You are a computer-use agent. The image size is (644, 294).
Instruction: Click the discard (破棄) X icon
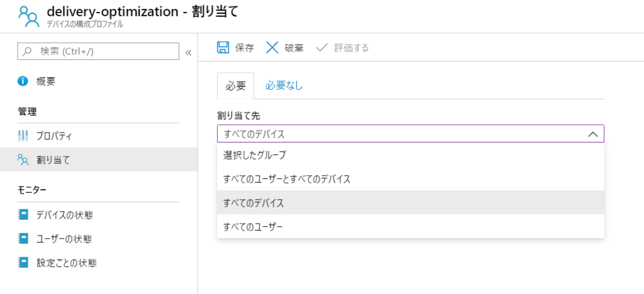(272, 48)
